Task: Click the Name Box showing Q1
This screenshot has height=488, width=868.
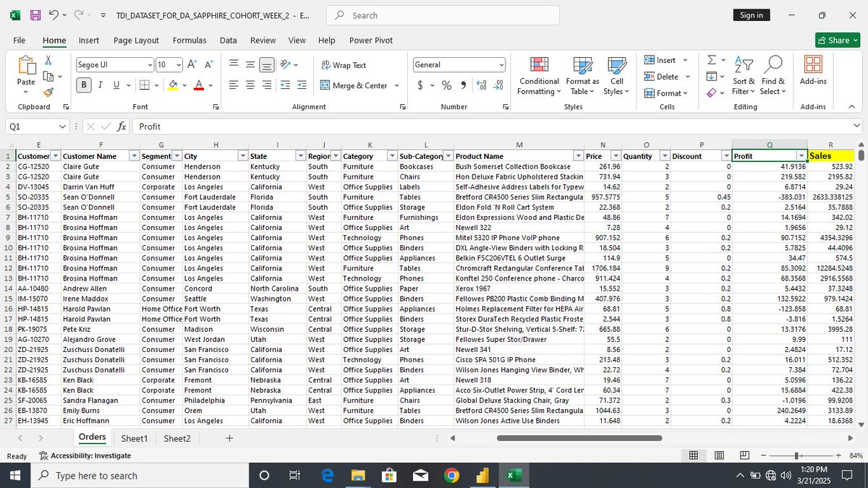Action: click(x=33, y=127)
